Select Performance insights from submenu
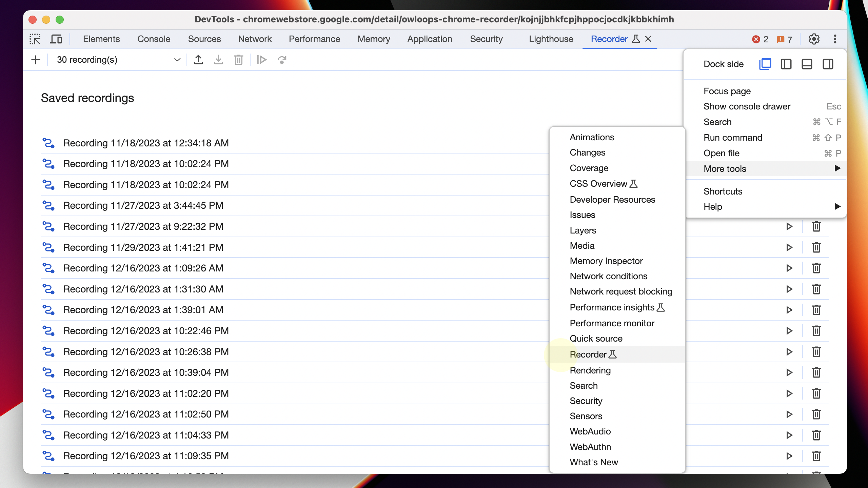868x488 pixels. [617, 307]
